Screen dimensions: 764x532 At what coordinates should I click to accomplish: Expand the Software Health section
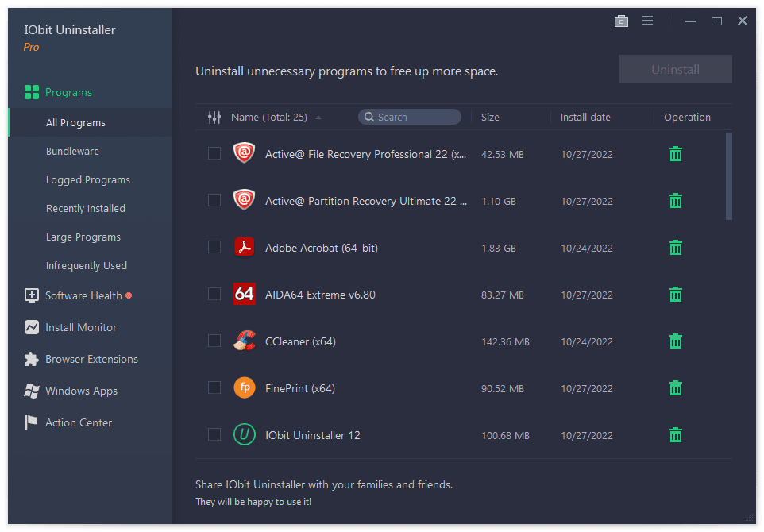[x=83, y=295]
